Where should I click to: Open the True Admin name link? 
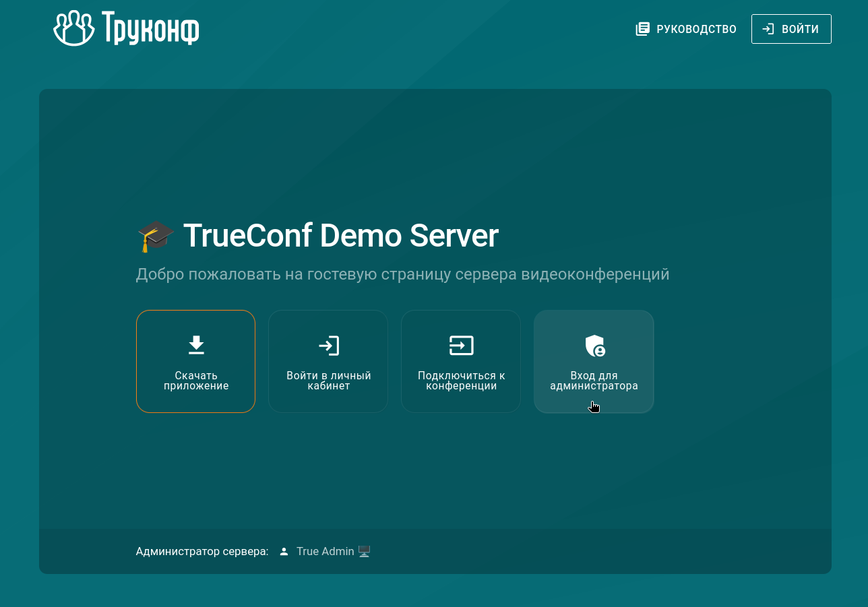[325, 551]
